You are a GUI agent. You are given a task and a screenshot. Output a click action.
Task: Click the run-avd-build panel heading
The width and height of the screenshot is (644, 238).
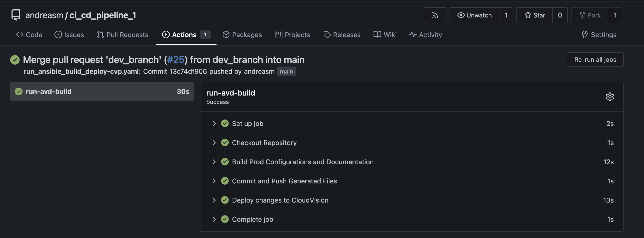click(x=230, y=93)
